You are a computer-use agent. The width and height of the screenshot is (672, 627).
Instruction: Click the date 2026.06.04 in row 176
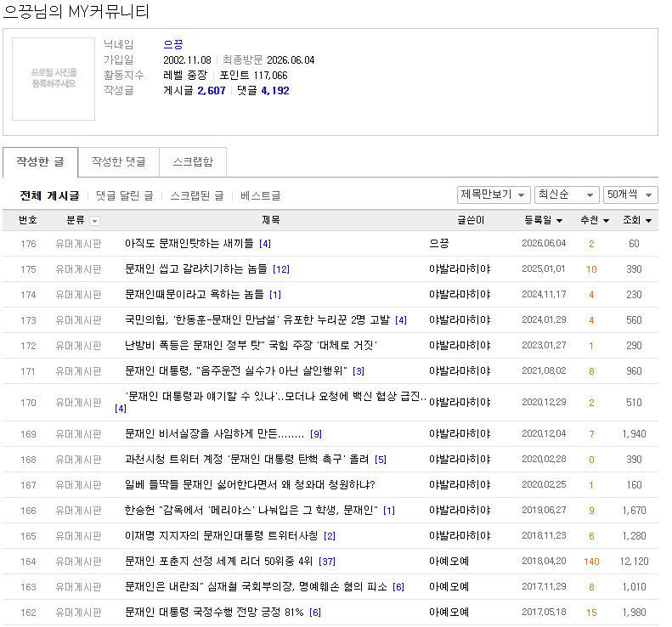coord(544,244)
